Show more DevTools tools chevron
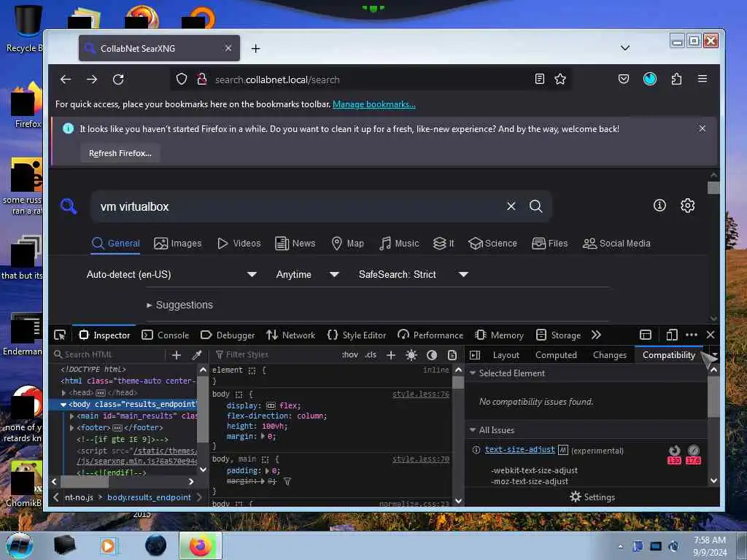 click(596, 335)
